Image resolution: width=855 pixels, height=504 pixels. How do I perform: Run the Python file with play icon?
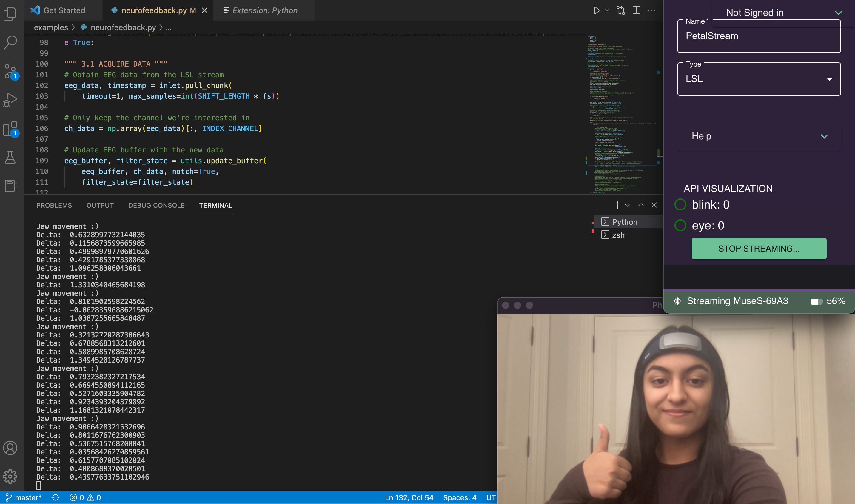coord(597,10)
